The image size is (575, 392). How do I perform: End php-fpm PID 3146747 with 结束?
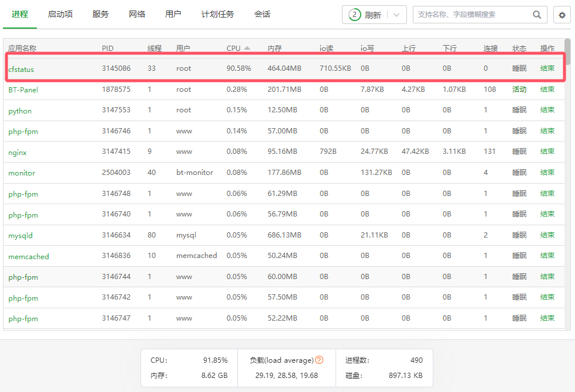pos(547,318)
